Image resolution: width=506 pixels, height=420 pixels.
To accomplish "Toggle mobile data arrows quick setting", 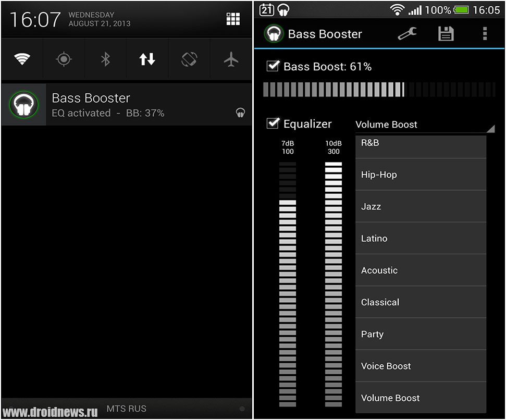I will click(147, 59).
